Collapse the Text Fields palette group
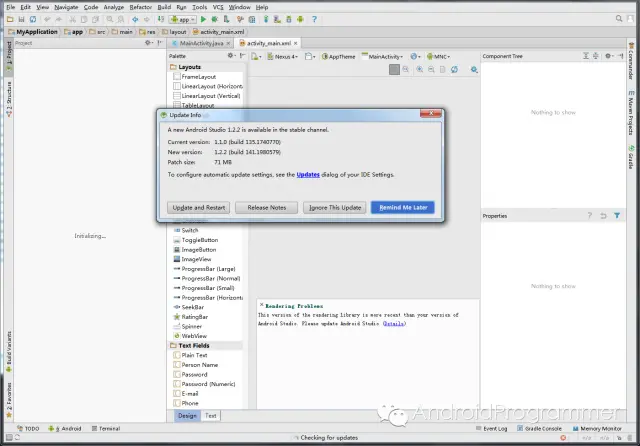The width and height of the screenshot is (640, 446). pos(193,345)
